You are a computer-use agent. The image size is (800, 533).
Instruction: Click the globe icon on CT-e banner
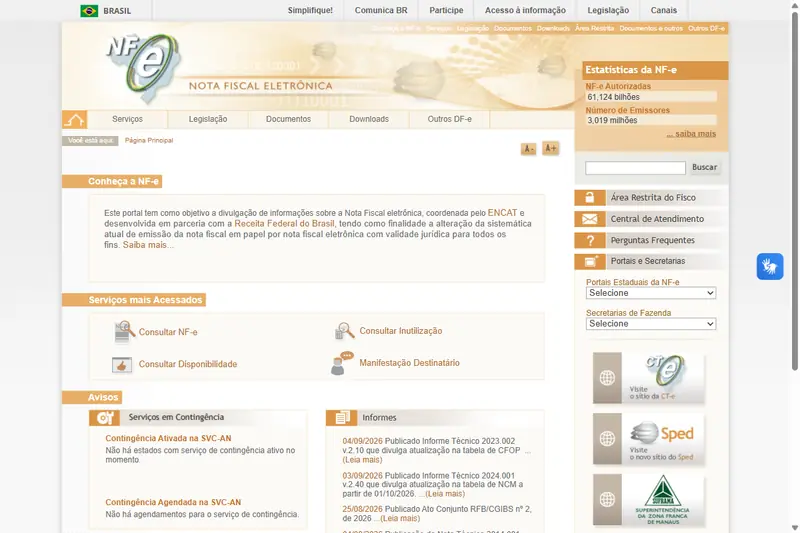(x=607, y=378)
